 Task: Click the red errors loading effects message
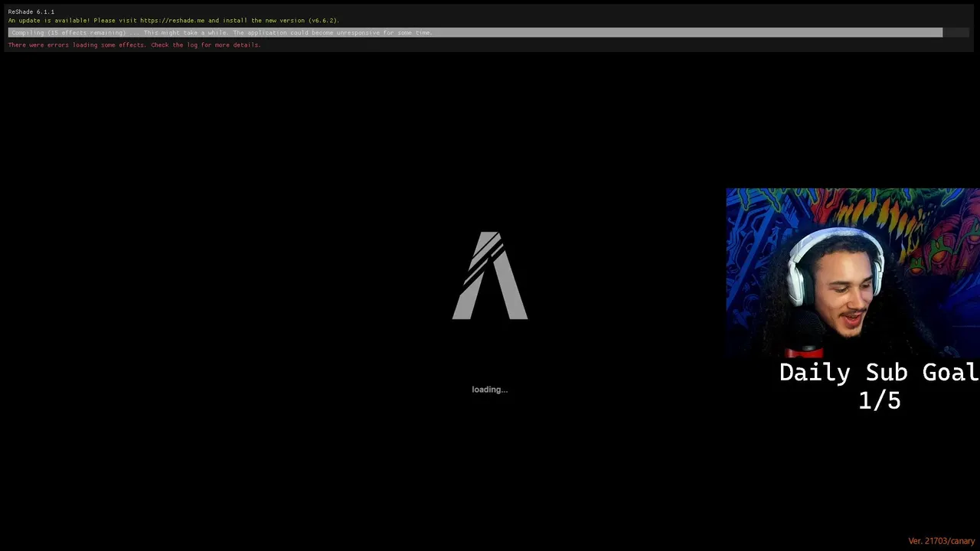(x=135, y=45)
